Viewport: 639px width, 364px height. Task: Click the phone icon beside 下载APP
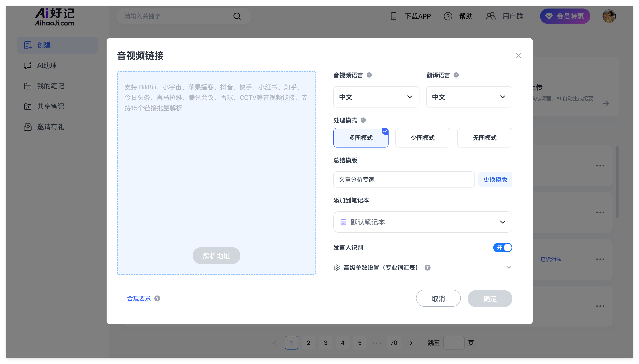(x=393, y=16)
